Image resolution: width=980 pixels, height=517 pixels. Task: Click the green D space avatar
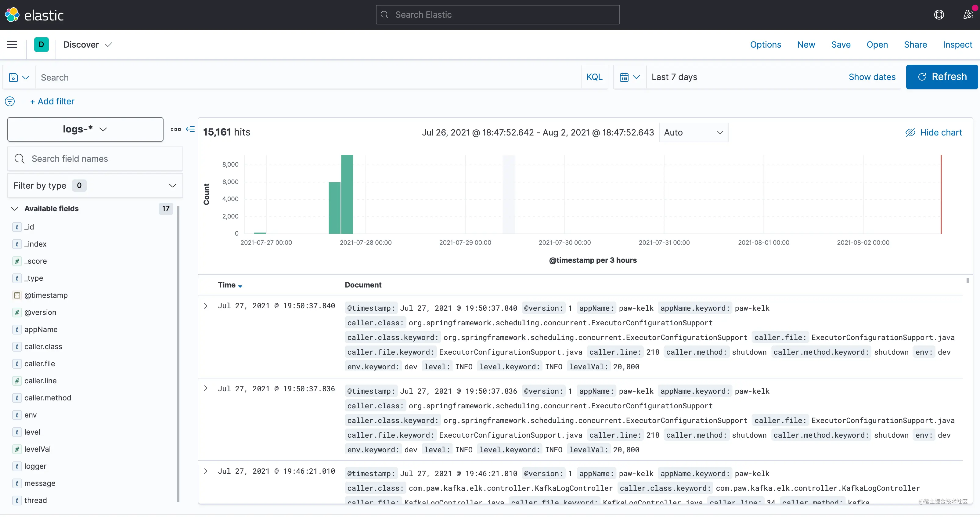pyautogui.click(x=41, y=45)
